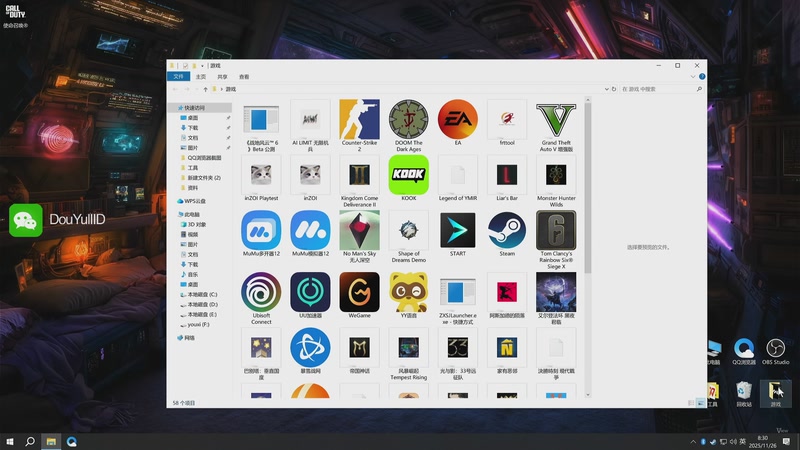The height and width of the screenshot is (450, 800).
Task: Show hidden system tray icons
Action: [693, 441]
